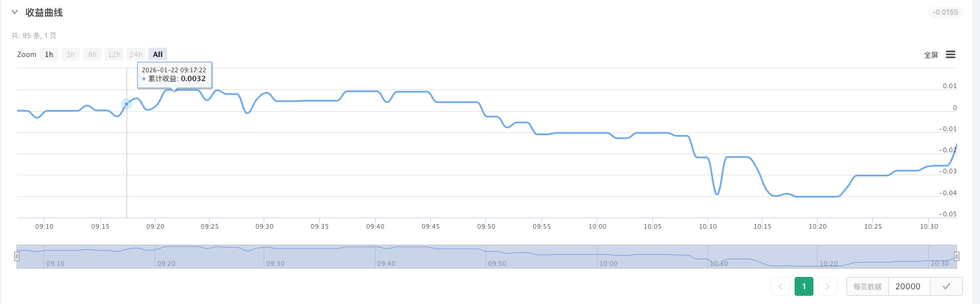Viewport: 980px width, 304px height.
Task: Click the highlighted data point at 09:17
Action: pos(127,104)
